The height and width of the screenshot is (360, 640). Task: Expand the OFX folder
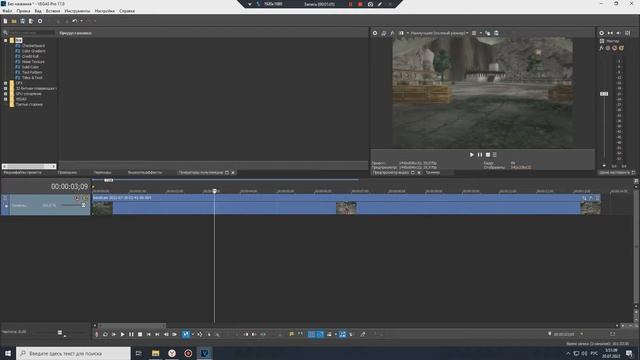[x=6, y=83]
